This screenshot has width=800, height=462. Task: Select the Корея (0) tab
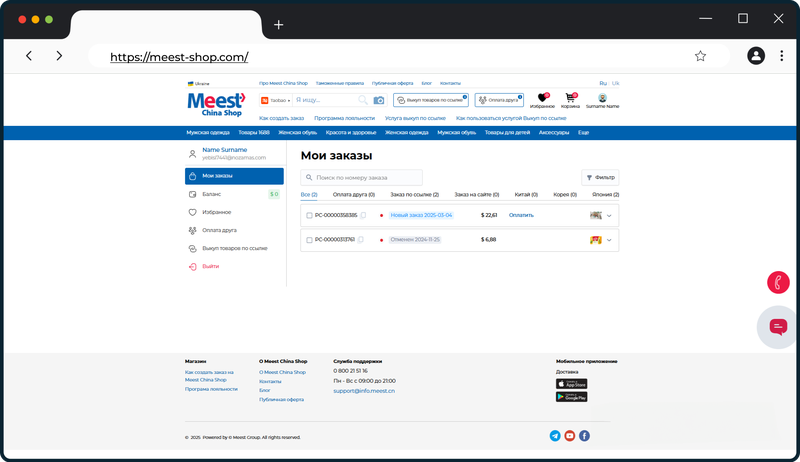click(x=565, y=195)
